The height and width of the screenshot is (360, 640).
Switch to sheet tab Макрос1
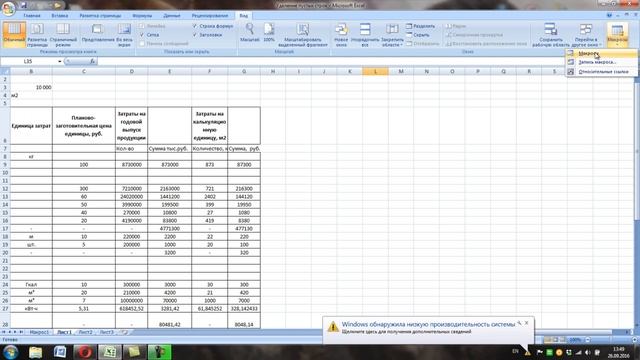[39, 332]
